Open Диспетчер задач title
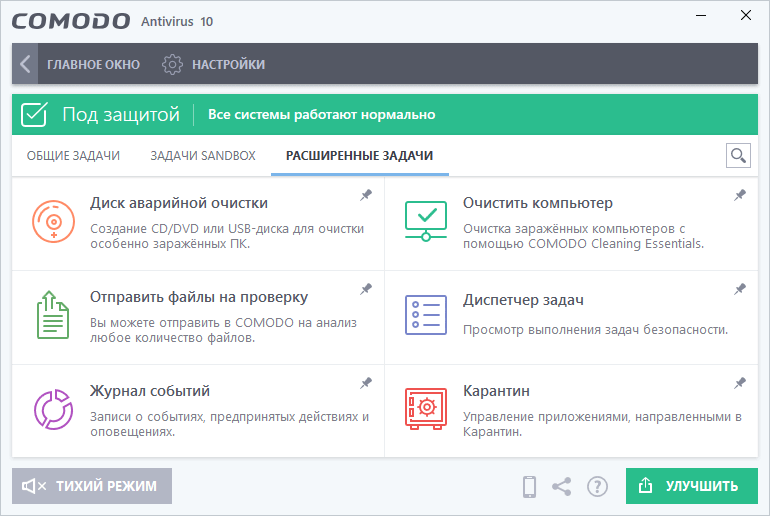This screenshot has height=516, width=770. click(523, 300)
